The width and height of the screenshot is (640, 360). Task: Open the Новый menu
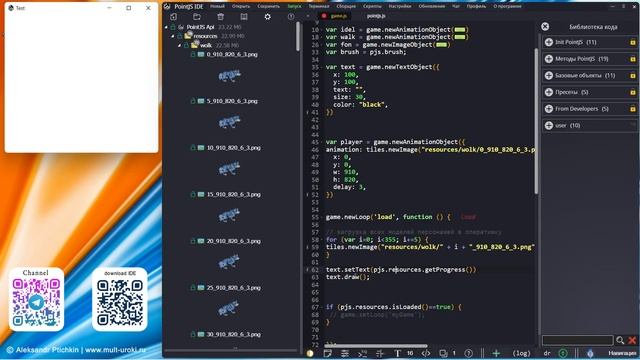217,6
